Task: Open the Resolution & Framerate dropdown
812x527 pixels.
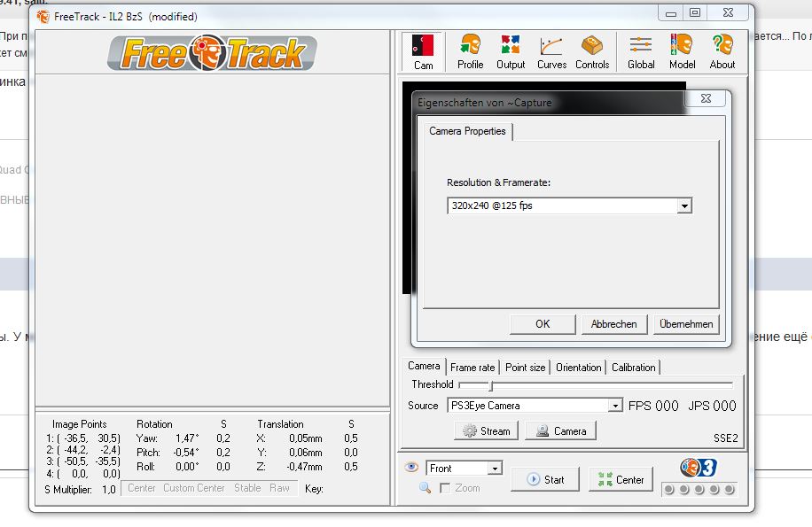Action: coord(684,205)
